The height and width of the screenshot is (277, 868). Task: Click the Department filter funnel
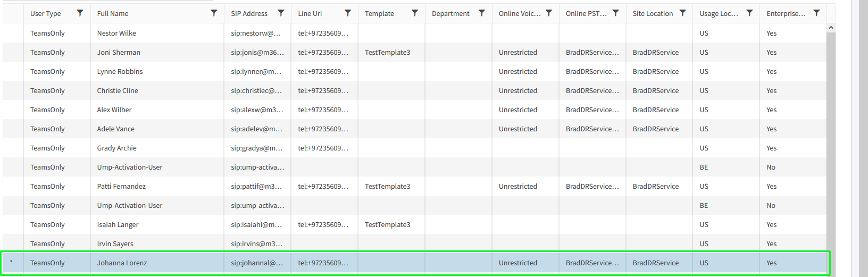[x=482, y=13]
